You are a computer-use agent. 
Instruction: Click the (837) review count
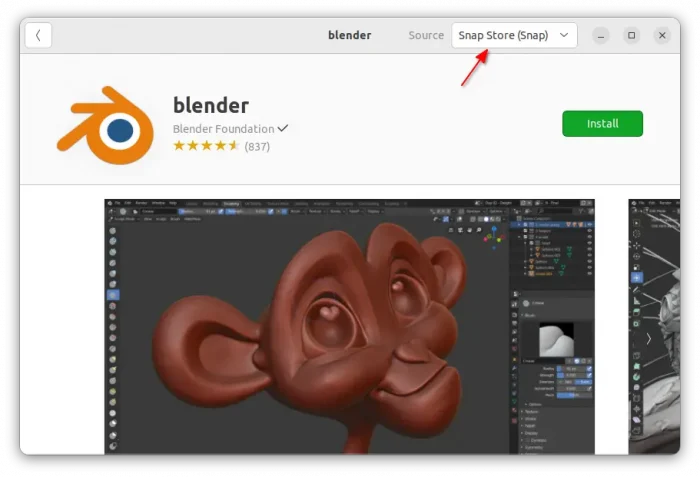click(257, 146)
